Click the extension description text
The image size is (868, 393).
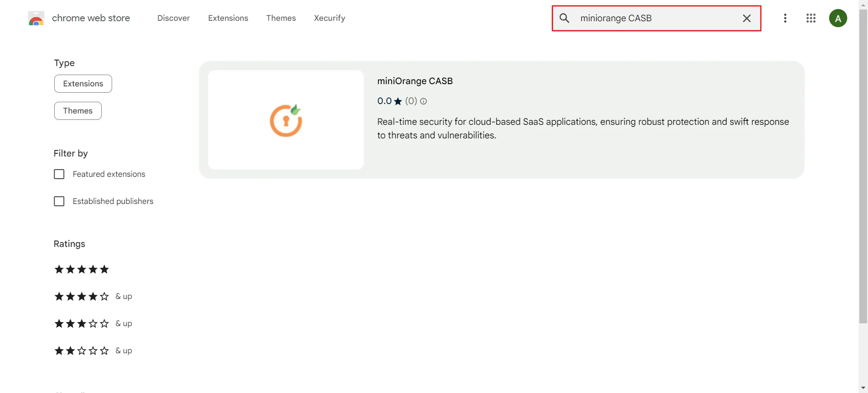point(583,128)
